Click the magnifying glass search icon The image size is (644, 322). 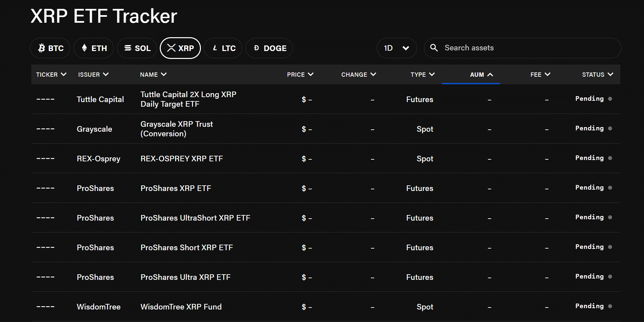click(434, 48)
